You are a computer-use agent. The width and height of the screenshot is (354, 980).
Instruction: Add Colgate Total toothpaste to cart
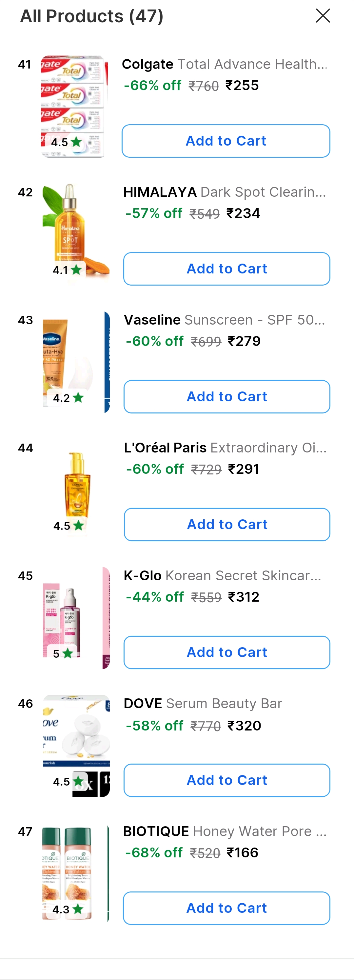point(226,141)
